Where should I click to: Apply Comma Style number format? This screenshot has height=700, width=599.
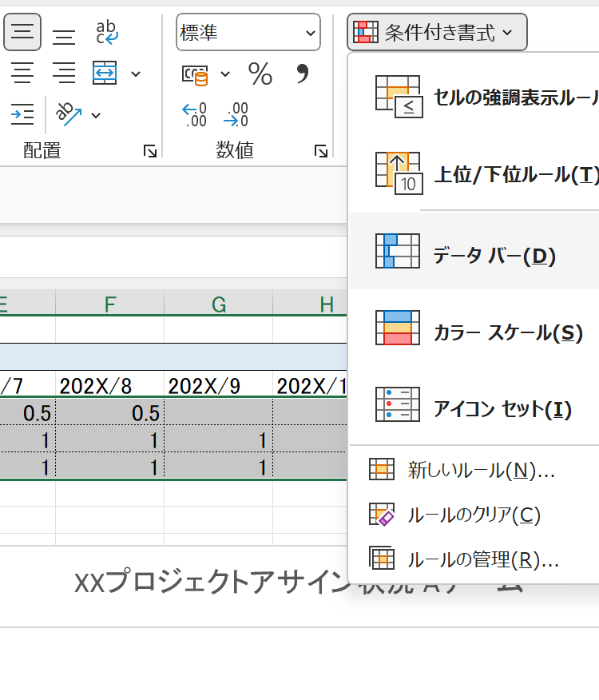(x=302, y=74)
